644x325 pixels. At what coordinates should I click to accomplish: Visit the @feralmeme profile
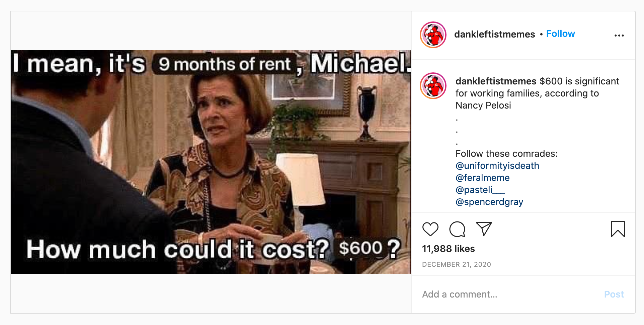point(483,178)
